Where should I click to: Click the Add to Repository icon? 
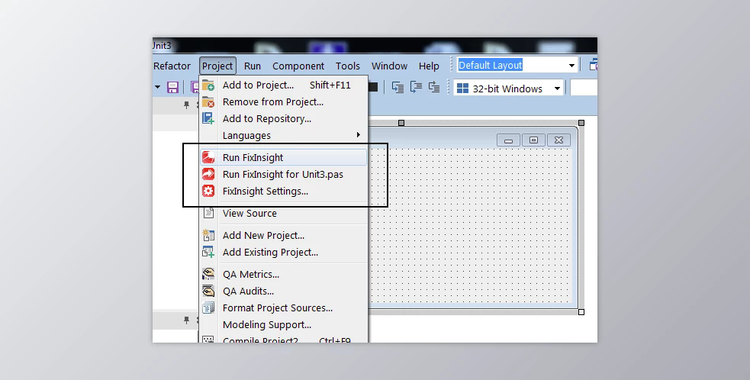click(208, 119)
